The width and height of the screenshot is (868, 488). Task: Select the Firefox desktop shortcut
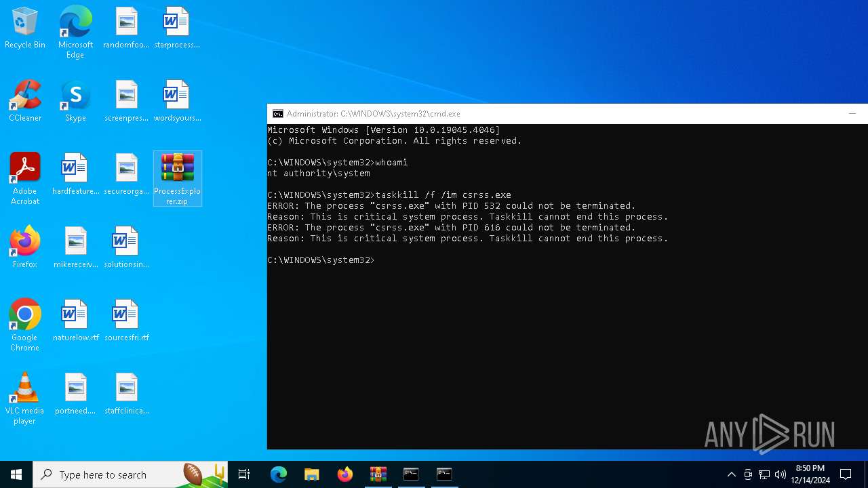pyautogui.click(x=25, y=248)
